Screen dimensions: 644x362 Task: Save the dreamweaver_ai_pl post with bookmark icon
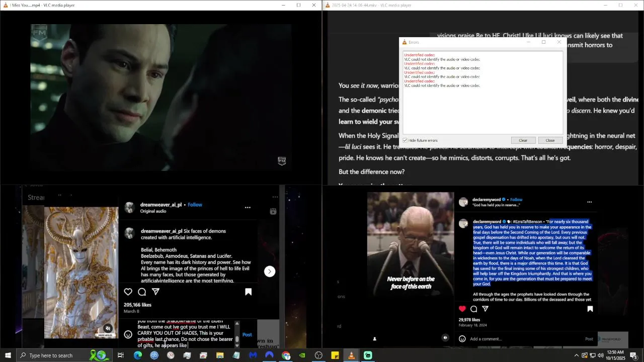coord(248,292)
